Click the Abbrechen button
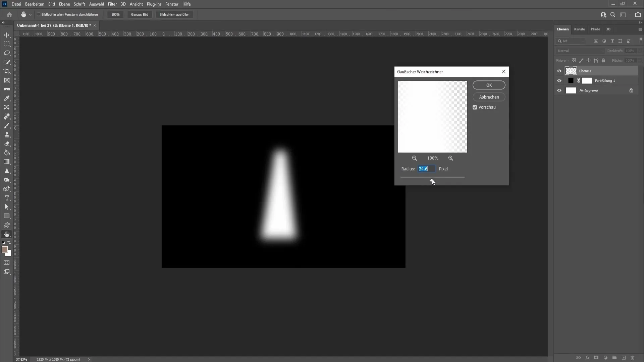This screenshot has height=362, width=644. point(489,97)
